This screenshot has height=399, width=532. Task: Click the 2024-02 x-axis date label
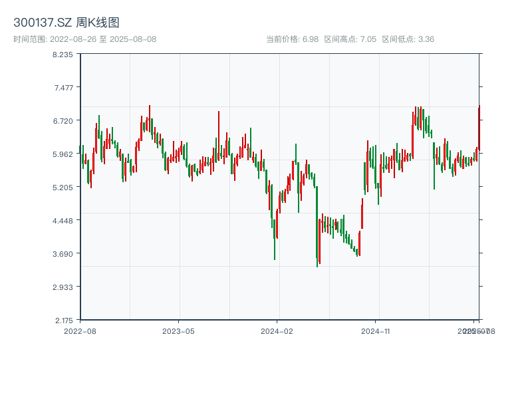(277, 331)
